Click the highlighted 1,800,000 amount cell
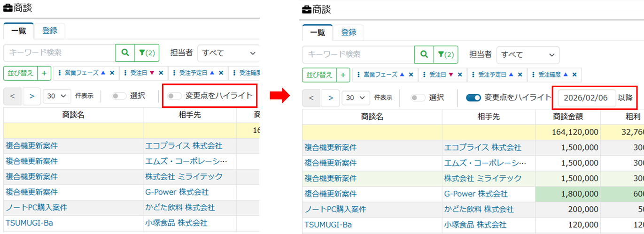 (x=567, y=194)
